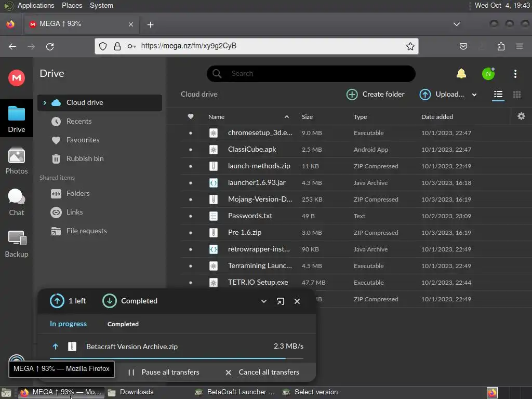Click the Upload button
The height and width of the screenshot is (399, 532).
point(442,95)
